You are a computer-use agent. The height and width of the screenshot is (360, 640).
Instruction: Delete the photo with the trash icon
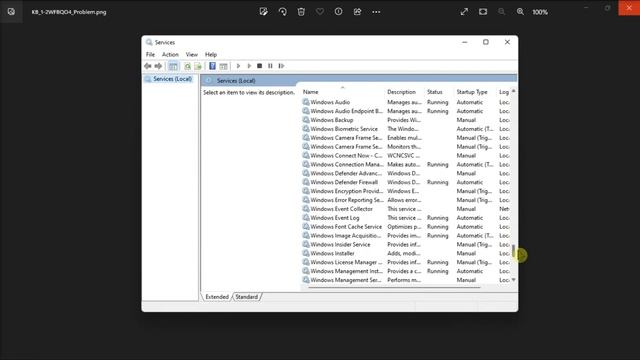(301, 12)
